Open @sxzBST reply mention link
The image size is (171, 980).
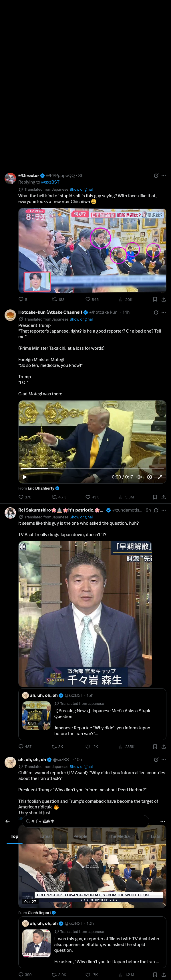tap(50, 182)
